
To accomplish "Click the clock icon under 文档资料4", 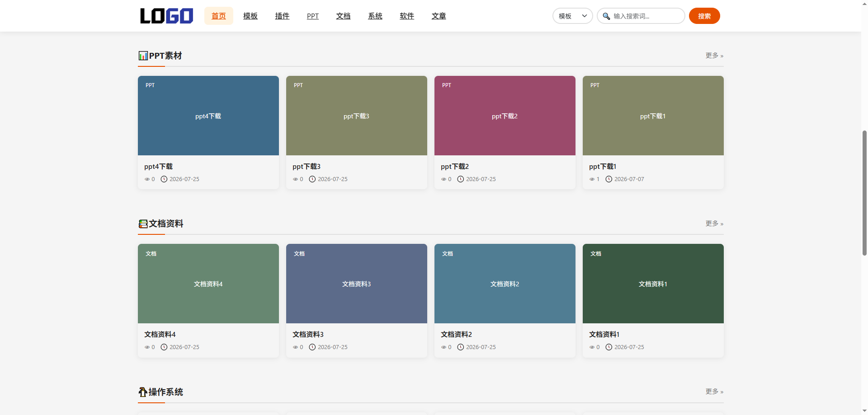I will (x=164, y=347).
